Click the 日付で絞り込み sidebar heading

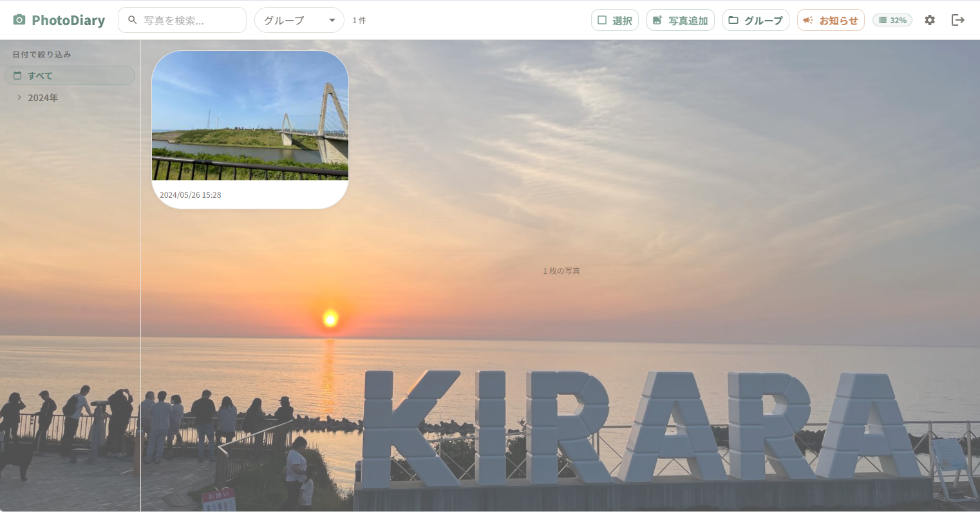42,55
